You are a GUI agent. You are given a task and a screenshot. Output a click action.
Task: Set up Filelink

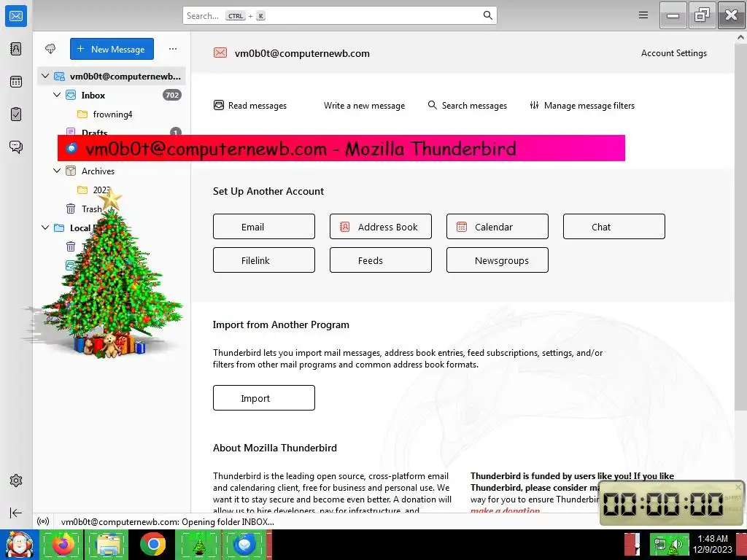264,260
